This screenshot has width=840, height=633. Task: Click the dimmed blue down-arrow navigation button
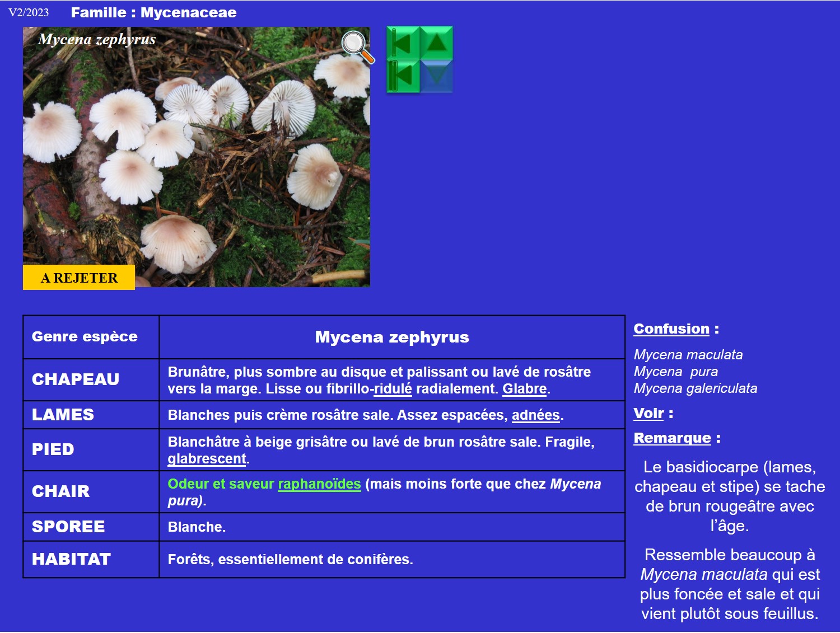point(436,76)
